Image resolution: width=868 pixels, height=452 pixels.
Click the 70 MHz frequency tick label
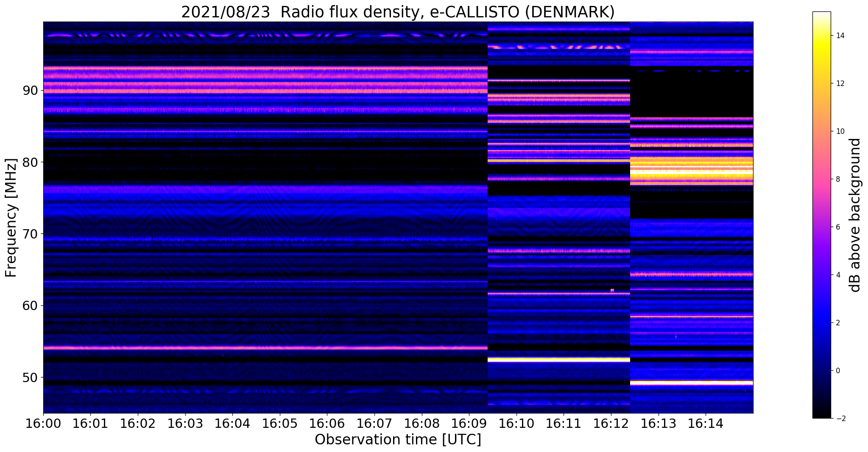31,234
